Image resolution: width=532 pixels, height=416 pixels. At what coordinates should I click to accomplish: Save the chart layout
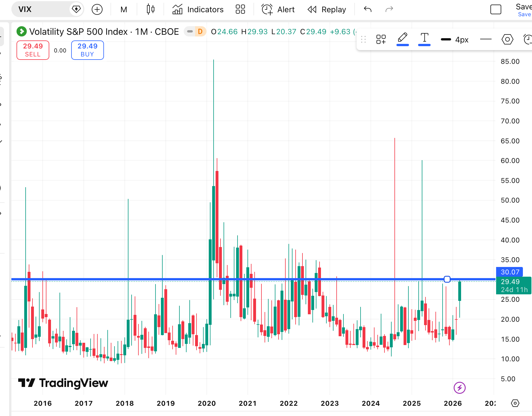(x=524, y=10)
